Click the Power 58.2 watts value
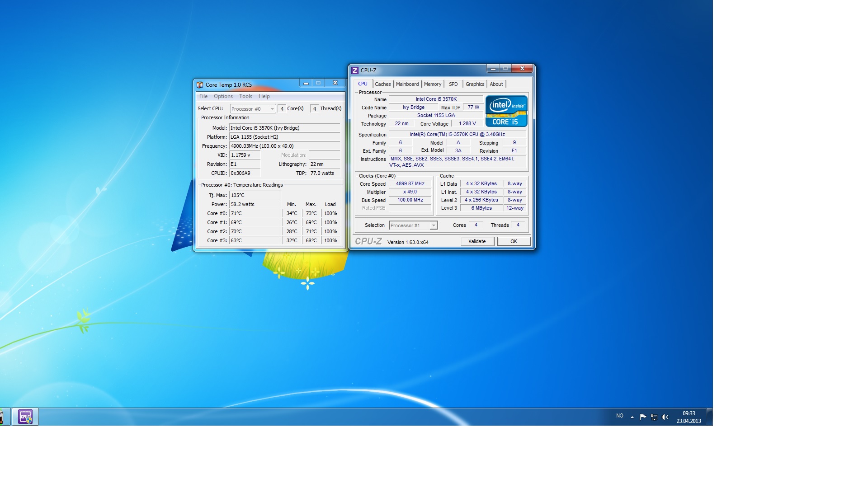 [255, 204]
